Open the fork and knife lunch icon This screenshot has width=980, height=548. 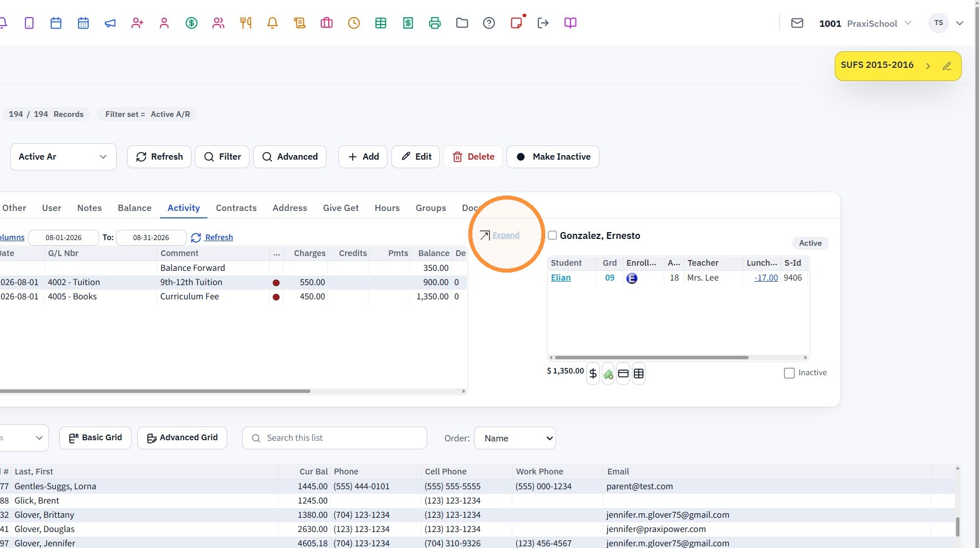pyautogui.click(x=246, y=23)
